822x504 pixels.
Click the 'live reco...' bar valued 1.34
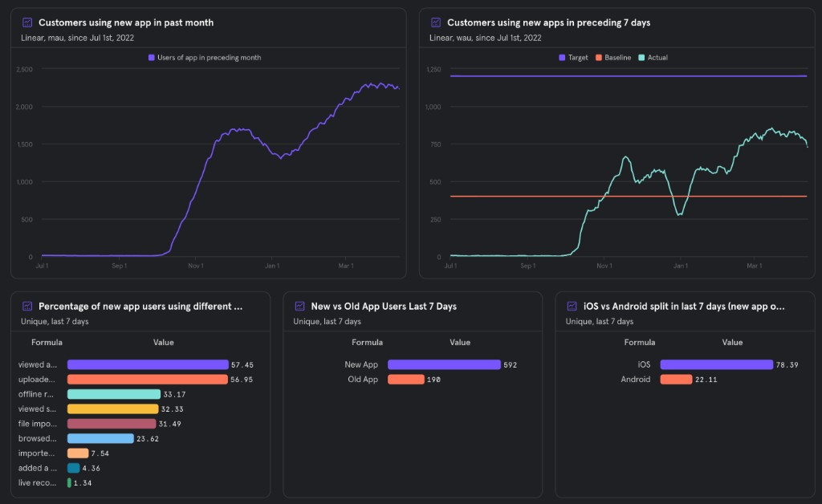click(69, 482)
